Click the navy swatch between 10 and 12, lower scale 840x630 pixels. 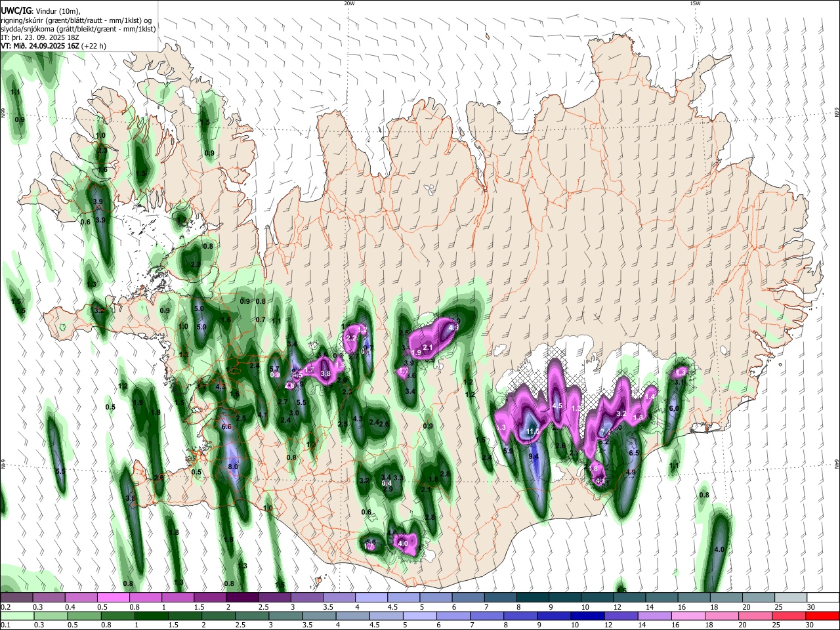[x=586, y=616]
